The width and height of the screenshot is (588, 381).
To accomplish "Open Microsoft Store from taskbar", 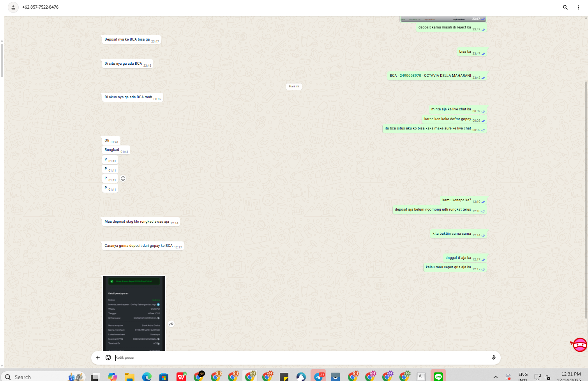I will coord(164,377).
